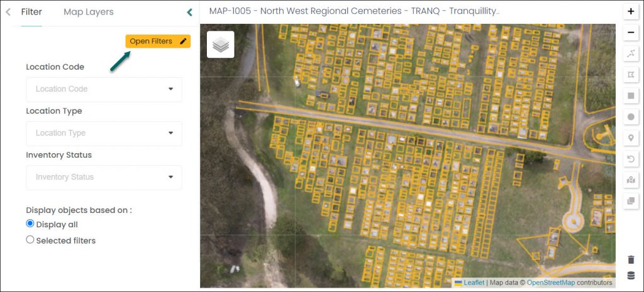Click the Open Filters button
This screenshot has width=644, height=292.
[158, 41]
